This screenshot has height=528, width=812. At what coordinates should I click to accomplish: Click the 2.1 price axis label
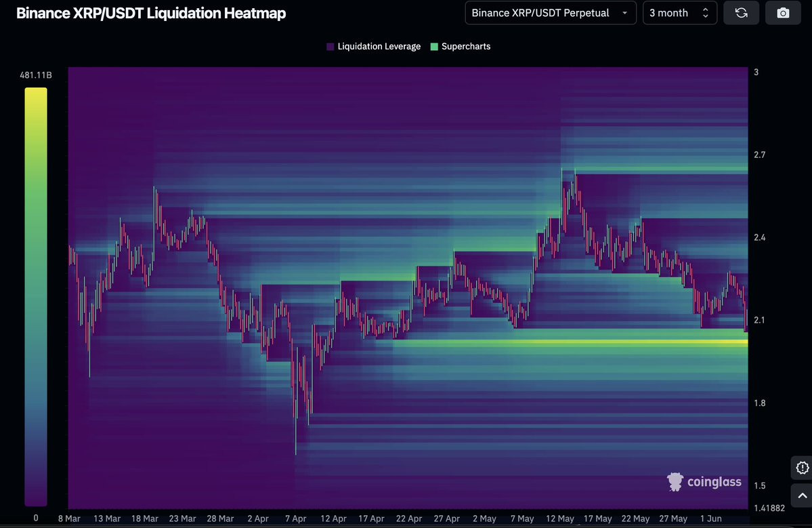[x=759, y=320]
